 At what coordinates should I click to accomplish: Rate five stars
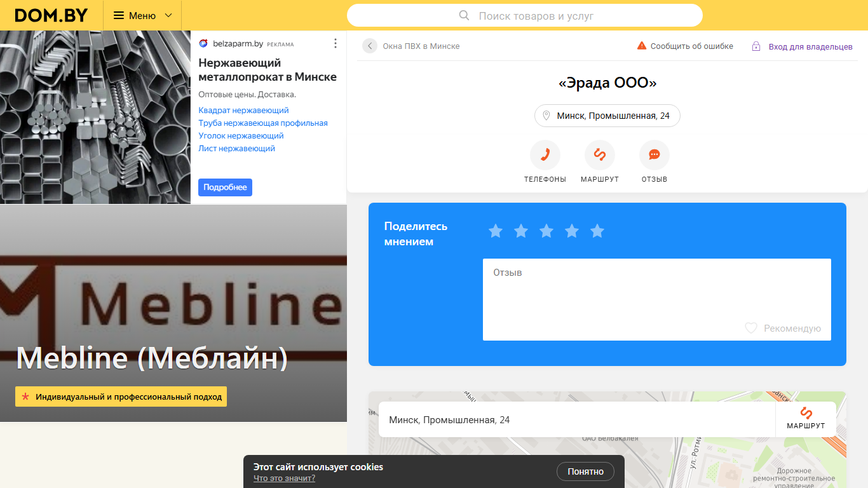click(597, 231)
